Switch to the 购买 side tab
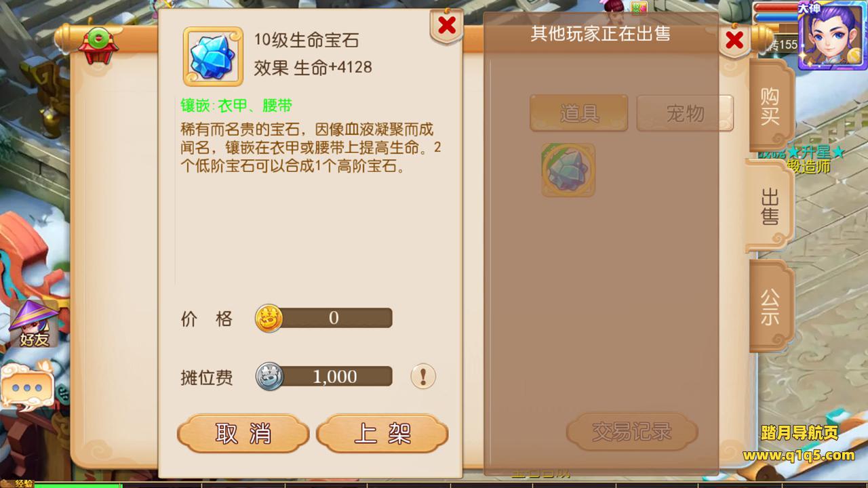 pos(770,106)
